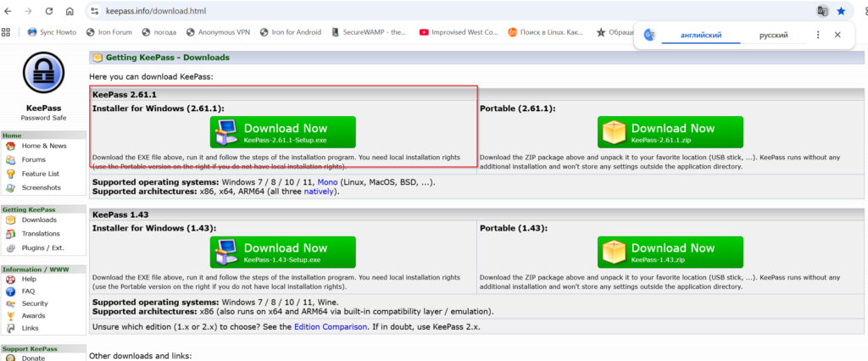Click the keys icon beside Security
868x361 pixels.
10,303
